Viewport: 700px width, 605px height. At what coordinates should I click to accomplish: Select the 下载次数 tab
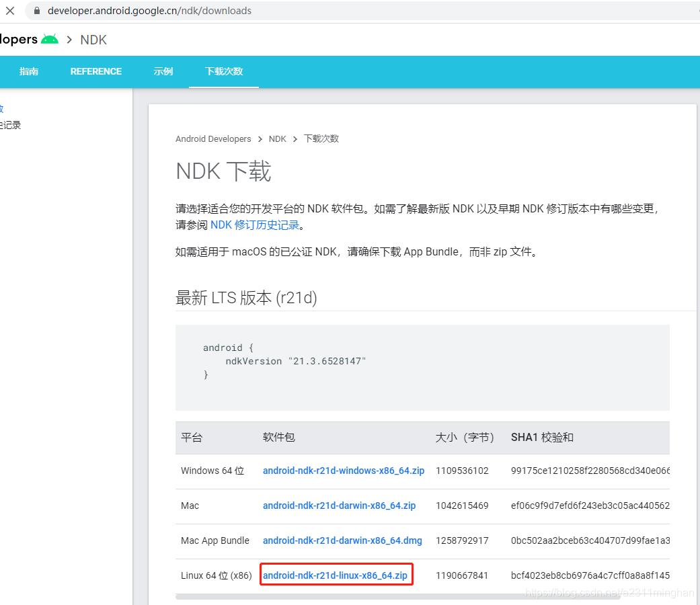(x=224, y=71)
